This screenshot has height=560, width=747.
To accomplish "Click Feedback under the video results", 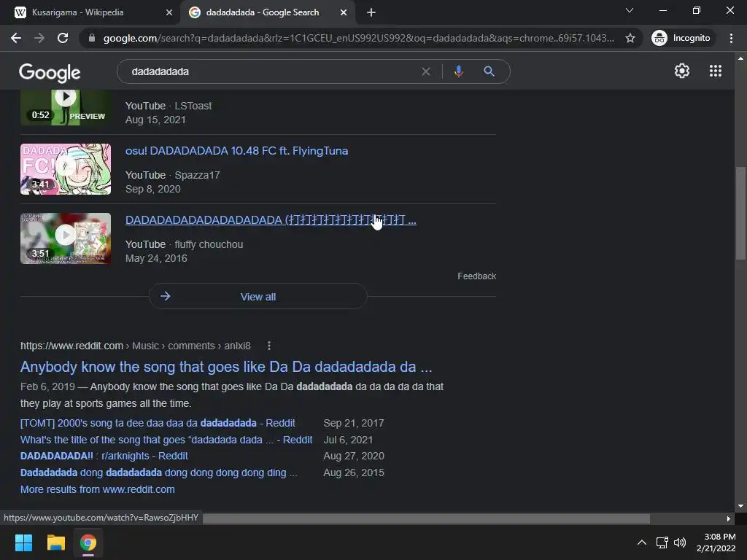I will pos(476,276).
